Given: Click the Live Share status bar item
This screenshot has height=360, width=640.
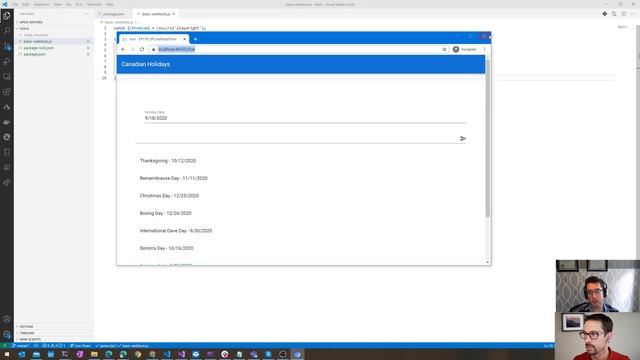Looking at the screenshot, I should click(80, 346).
